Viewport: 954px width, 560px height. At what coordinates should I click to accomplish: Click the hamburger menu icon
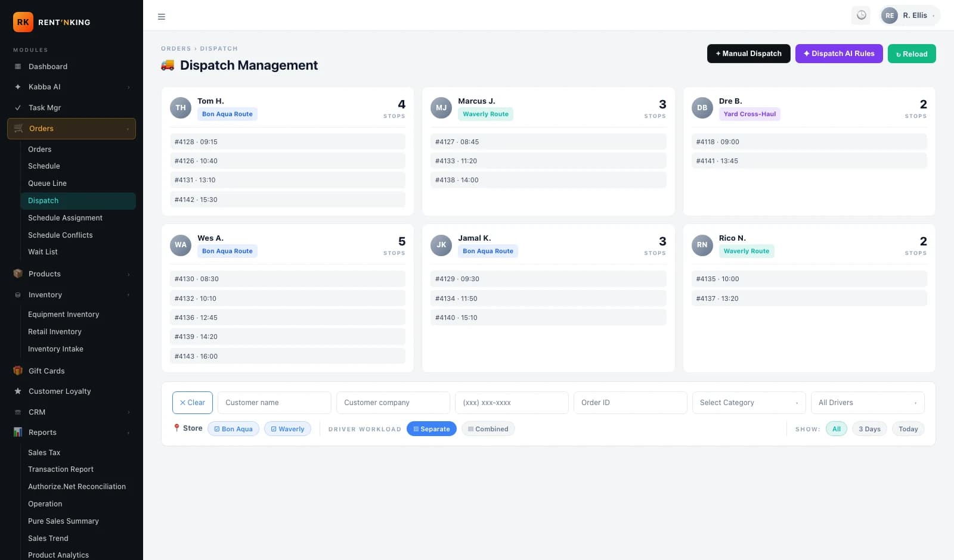161,17
